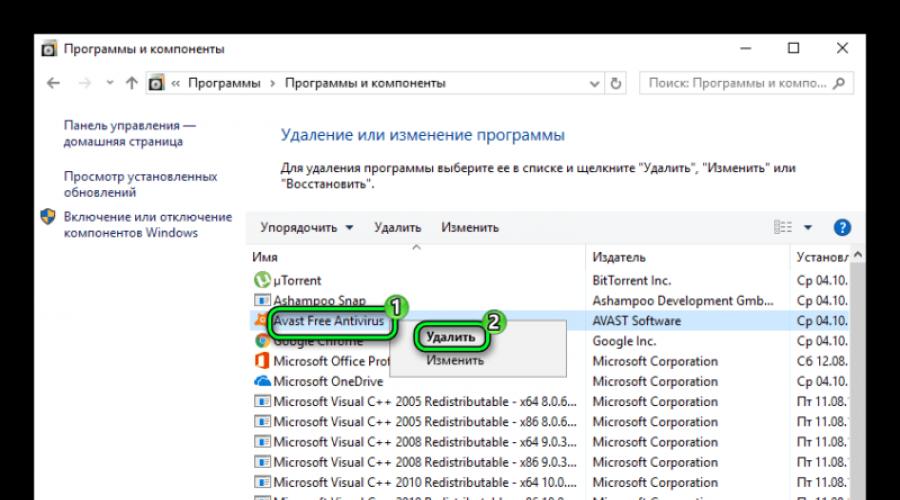The image size is (900, 500).
Task: Click the Back navigation arrow
Action: tap(53, 83)
